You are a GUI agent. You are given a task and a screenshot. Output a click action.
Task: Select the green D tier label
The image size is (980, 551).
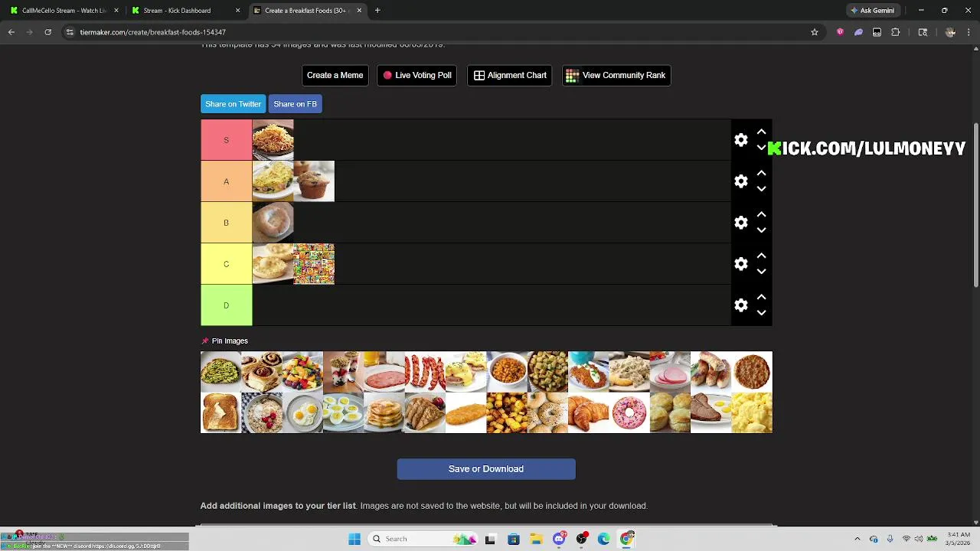coord(226,305)
